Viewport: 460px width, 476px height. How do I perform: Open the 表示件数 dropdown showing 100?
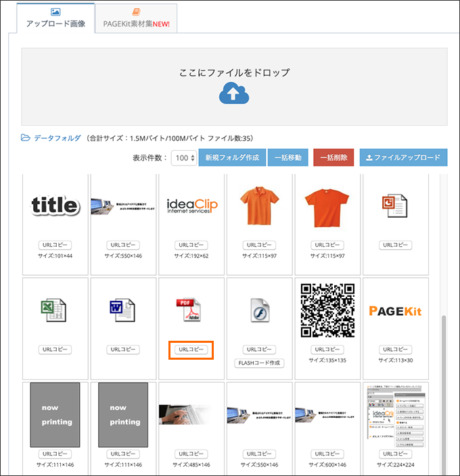[184, 158]
